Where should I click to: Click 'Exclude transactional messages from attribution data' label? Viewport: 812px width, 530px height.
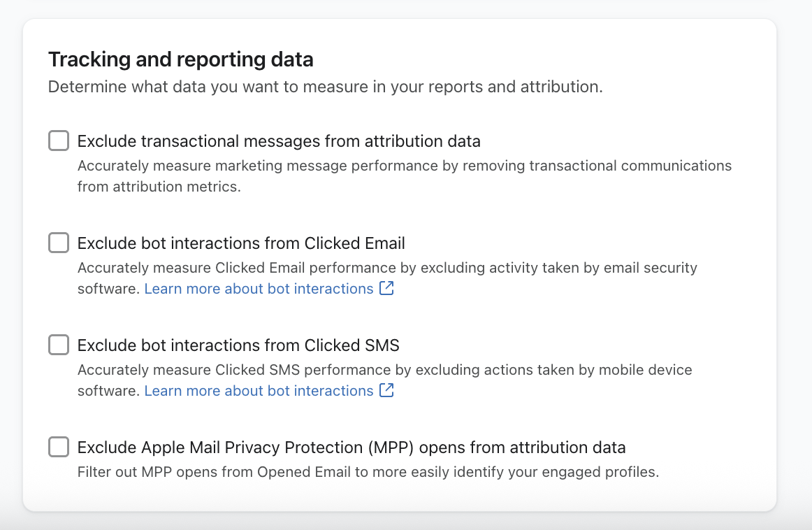[x=279, y=141]
